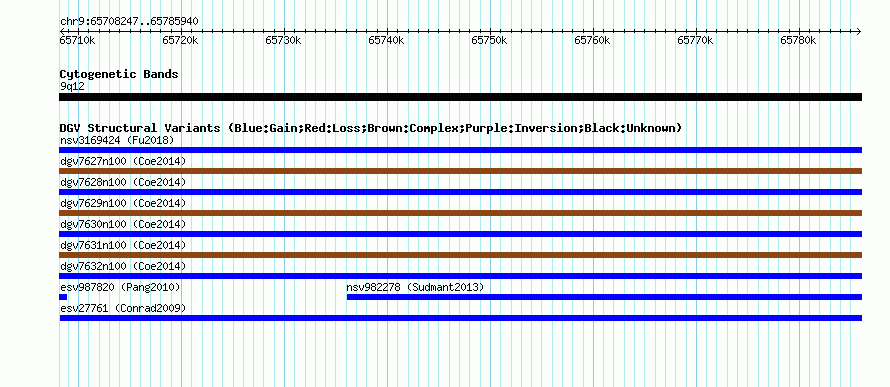
Task: Click the esv987820 (Pang2010) label
Action: [120, 288]
